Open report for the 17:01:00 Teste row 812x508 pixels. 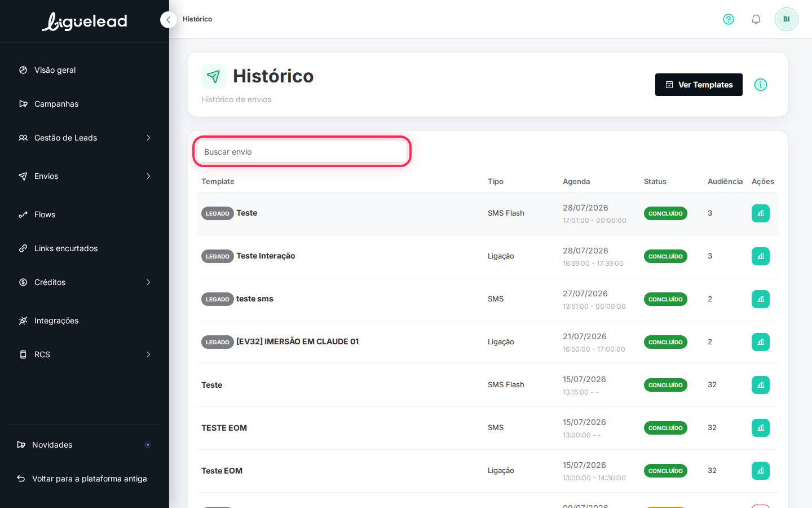click(761, 213)
